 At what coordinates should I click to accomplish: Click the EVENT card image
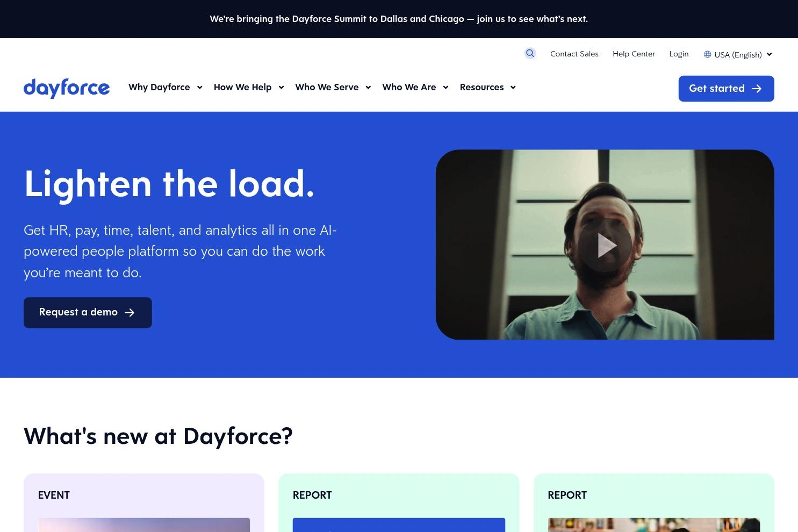[144, 525]
